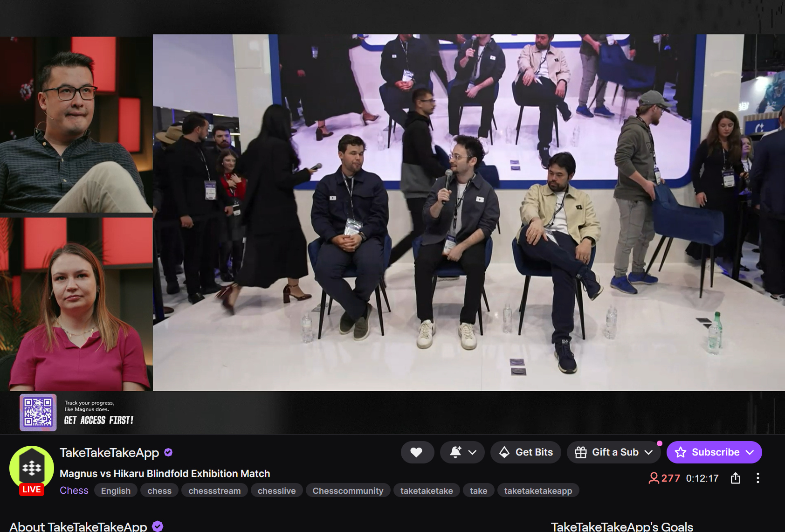Screen dimensions: 785x532
Task: Click the star icon on Subscribe
Action: pyautogui.click(x=681, y=452)
